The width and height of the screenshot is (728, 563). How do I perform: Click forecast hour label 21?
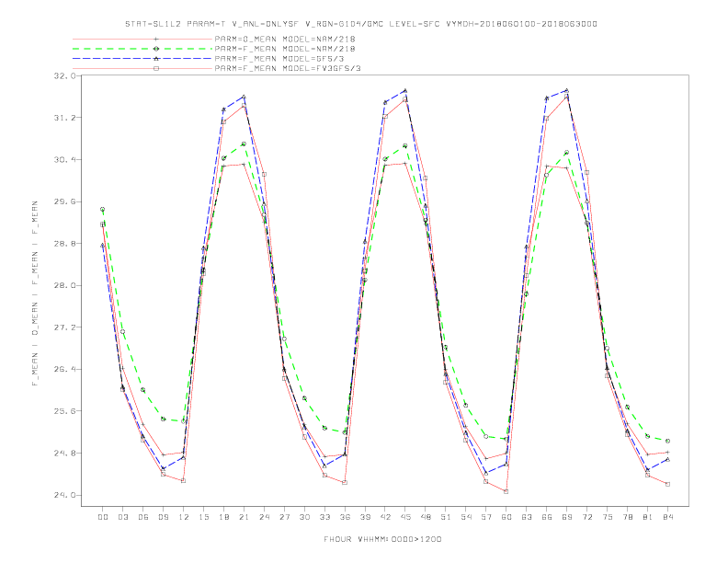244,517
